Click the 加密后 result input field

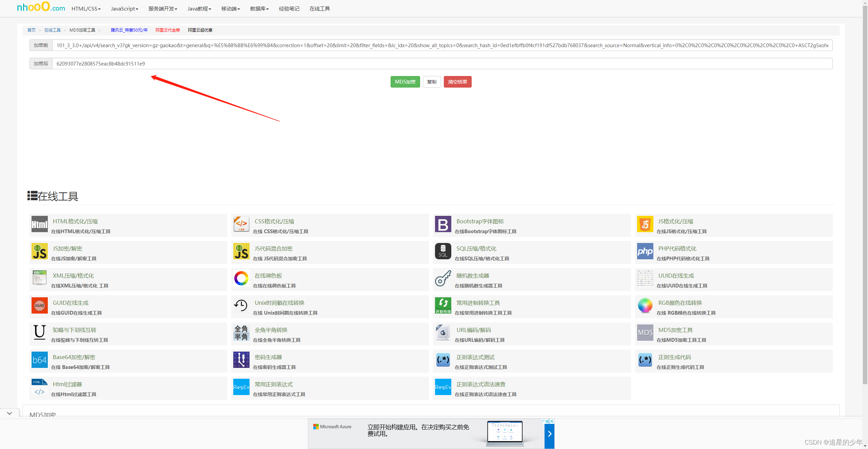(441, 64)
